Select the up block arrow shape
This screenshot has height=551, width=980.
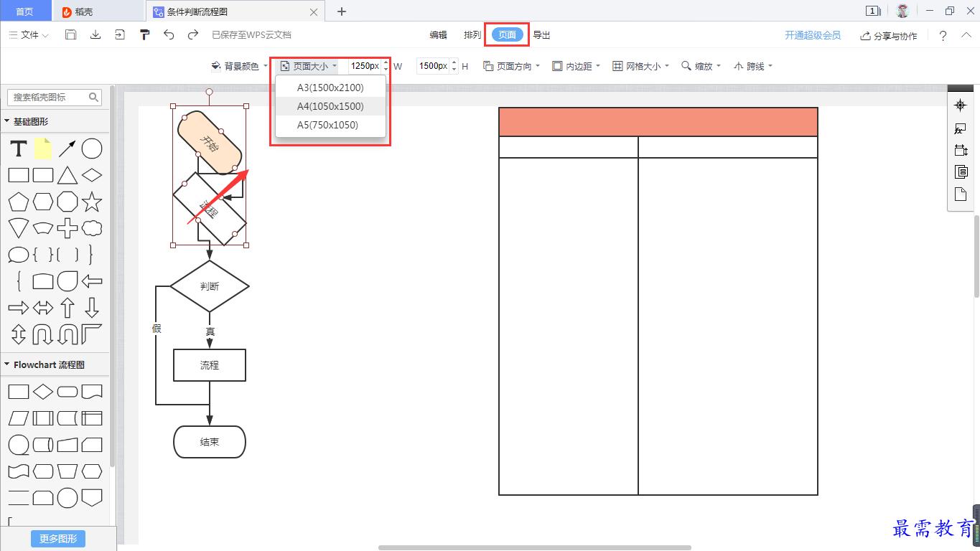coord(67,308)
